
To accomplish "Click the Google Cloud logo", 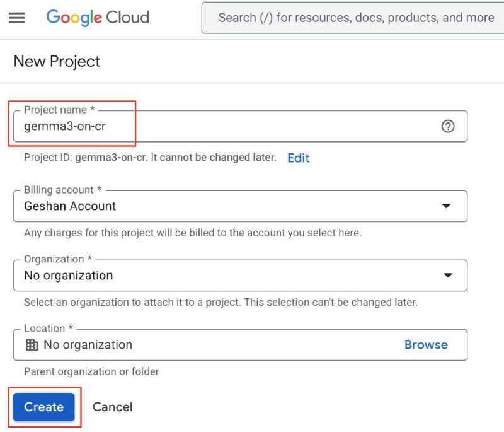I will (x=97, y=18).
